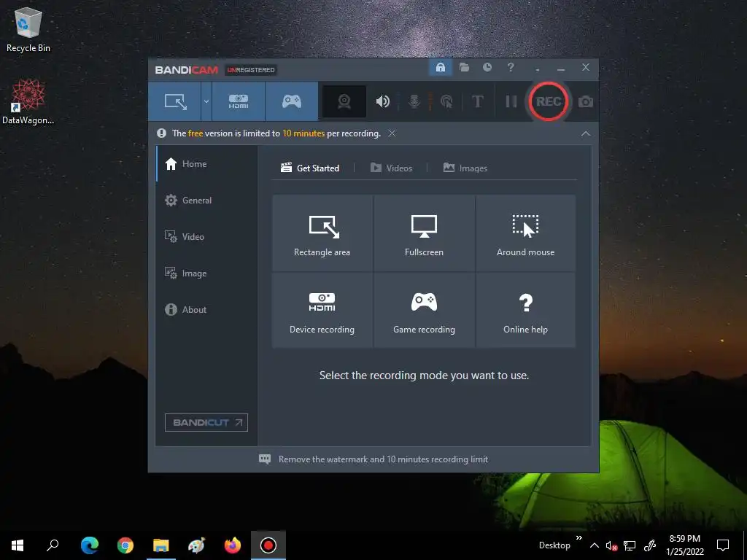The image size is (747, 560).
Task: Launch Microsoft Edge from taskbar
Action: point(90,545)
